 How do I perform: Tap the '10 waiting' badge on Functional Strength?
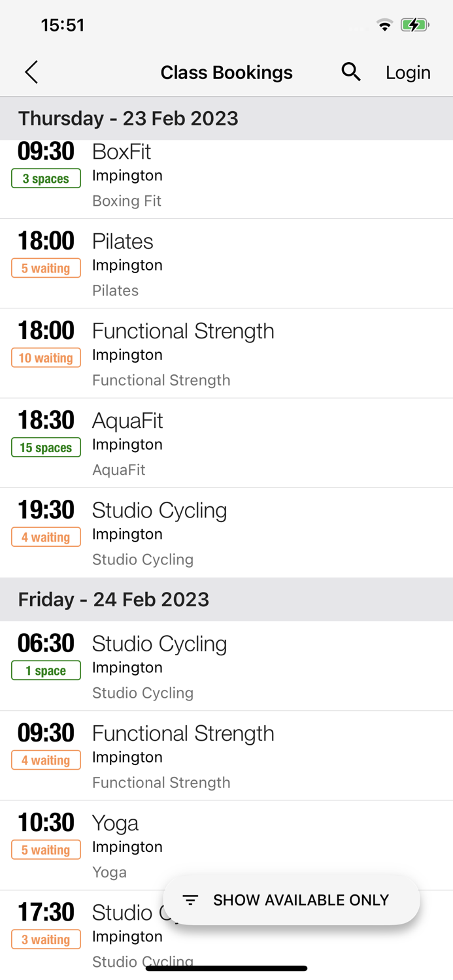point(46,357)
